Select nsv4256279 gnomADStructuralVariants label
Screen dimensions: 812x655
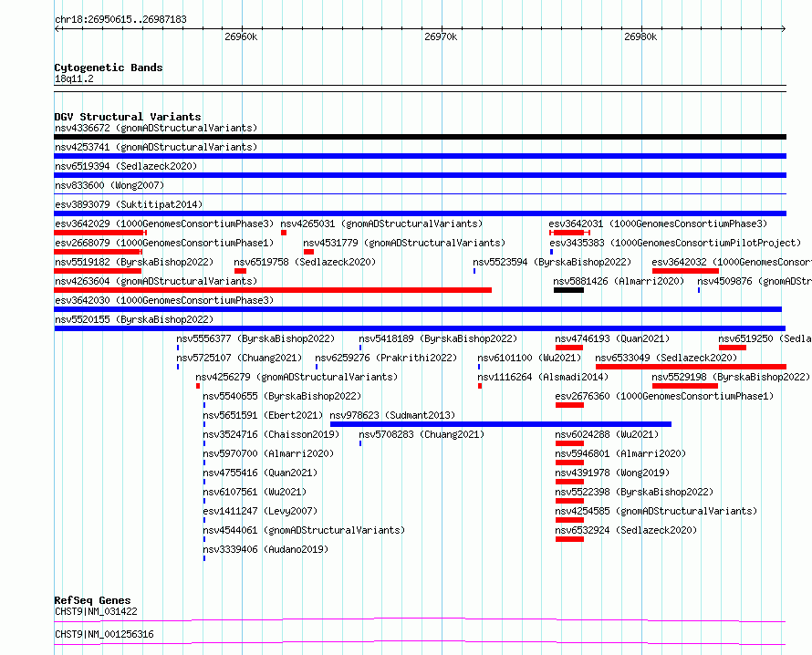pyautogui.click(x=297, y=377)
